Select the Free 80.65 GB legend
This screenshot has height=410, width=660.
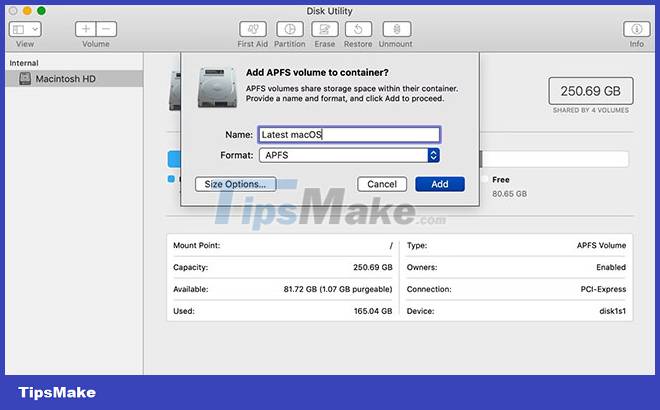(509, 186)
